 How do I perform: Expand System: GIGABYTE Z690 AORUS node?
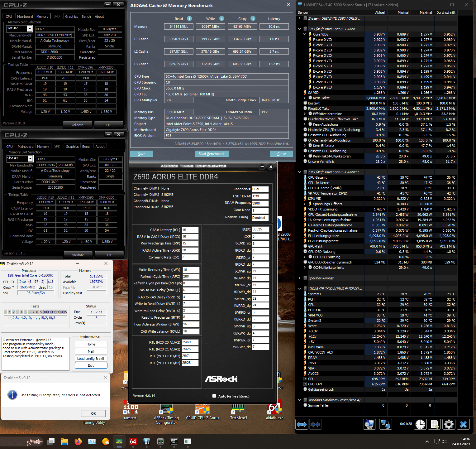(x=300, y=18)
